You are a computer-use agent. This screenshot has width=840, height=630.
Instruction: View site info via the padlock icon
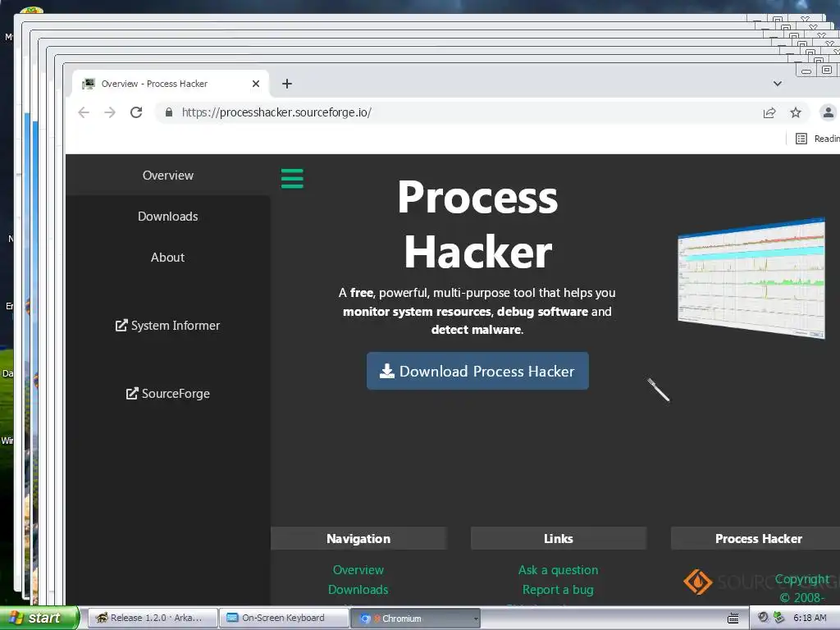pyautogui.click(x=169, y=112)
